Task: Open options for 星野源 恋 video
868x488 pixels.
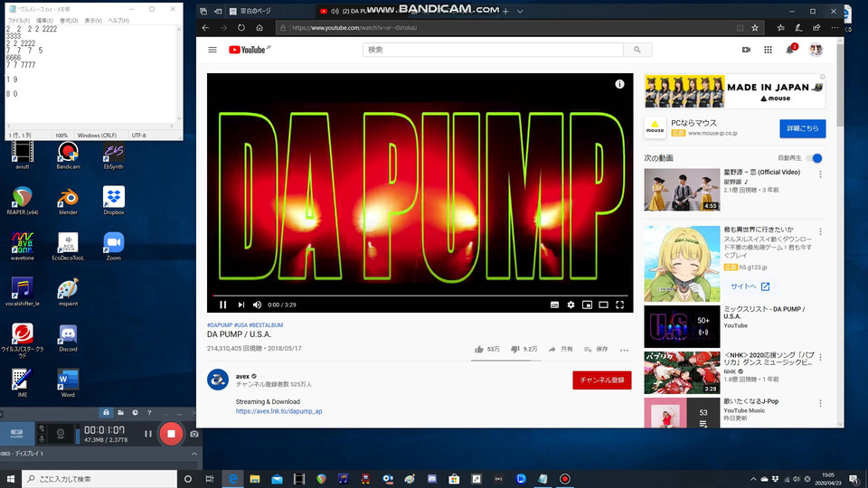Action: pyautogui.click(x=820, y=174)
